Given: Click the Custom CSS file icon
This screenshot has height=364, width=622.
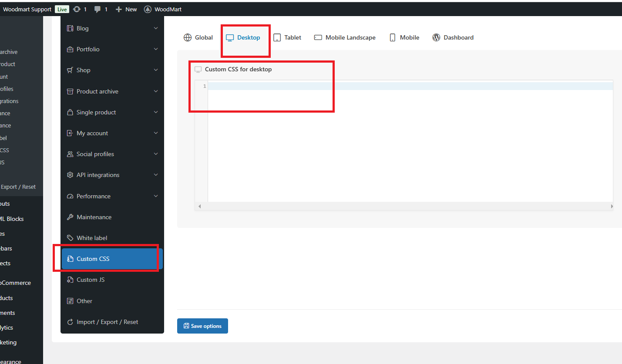Looking at the screenshot, I should [x=70, y=259].
